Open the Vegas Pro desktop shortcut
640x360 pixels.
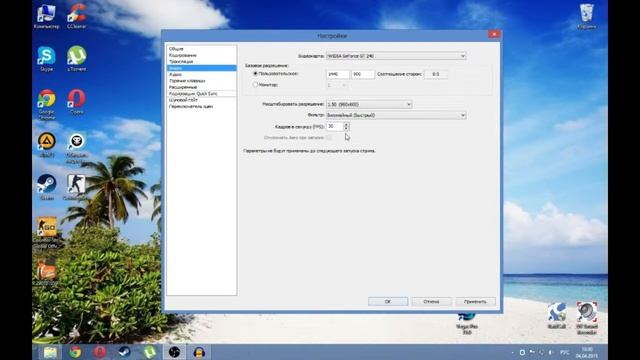coord(467,323)
